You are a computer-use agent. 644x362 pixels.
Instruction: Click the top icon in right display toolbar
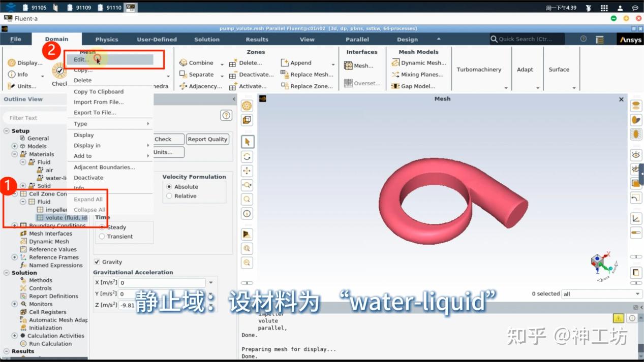(636, 106)
